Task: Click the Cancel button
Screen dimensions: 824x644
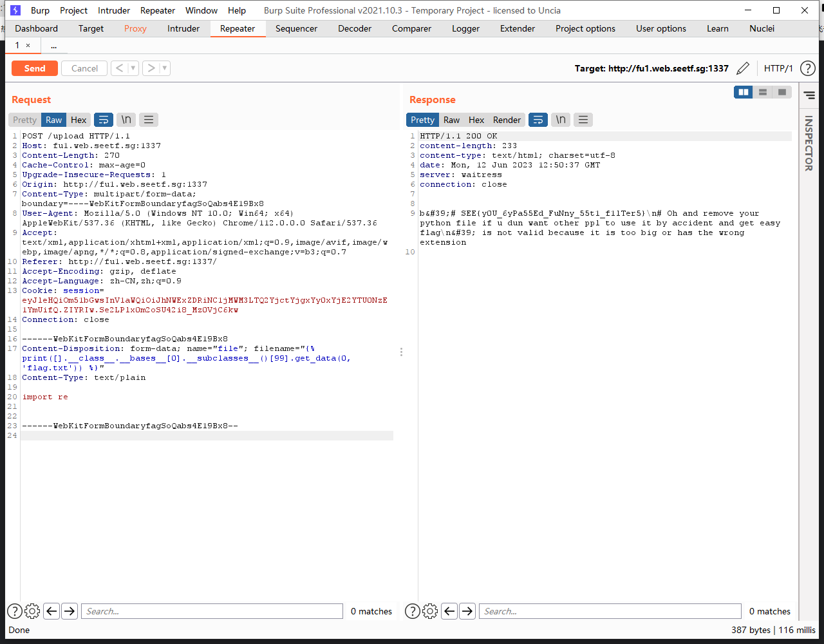Action: coord(84,68)
